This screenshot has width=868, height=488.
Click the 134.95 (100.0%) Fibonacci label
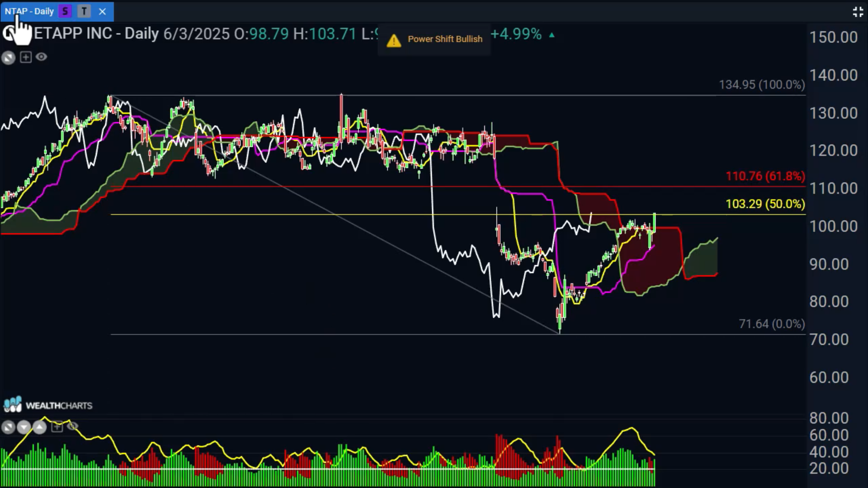(x=762, y=85)
